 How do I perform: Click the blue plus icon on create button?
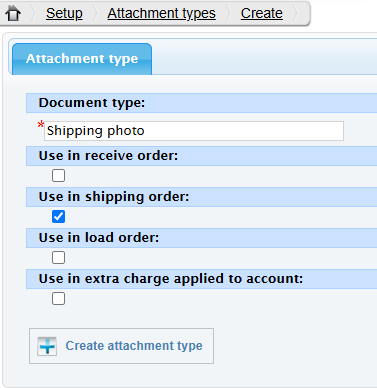pos(47,346)
